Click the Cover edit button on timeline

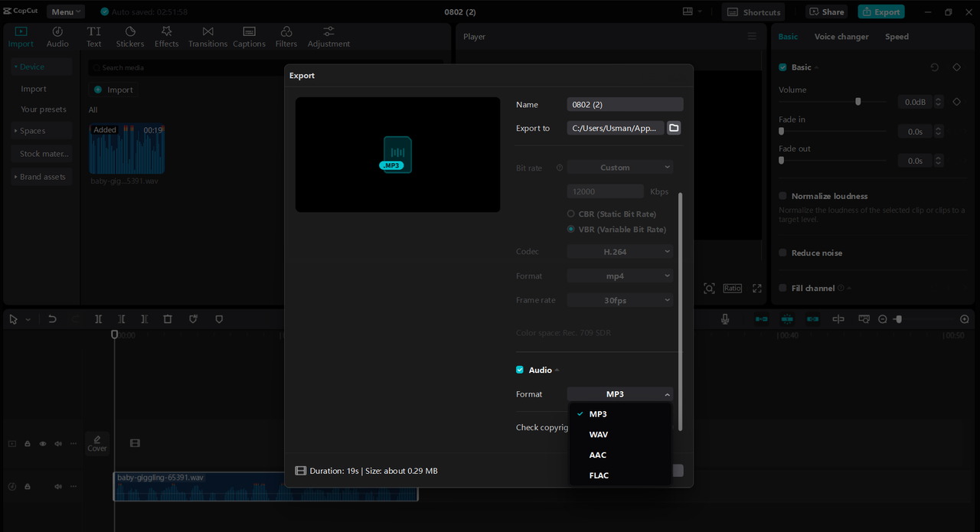[x=97, y=443]
